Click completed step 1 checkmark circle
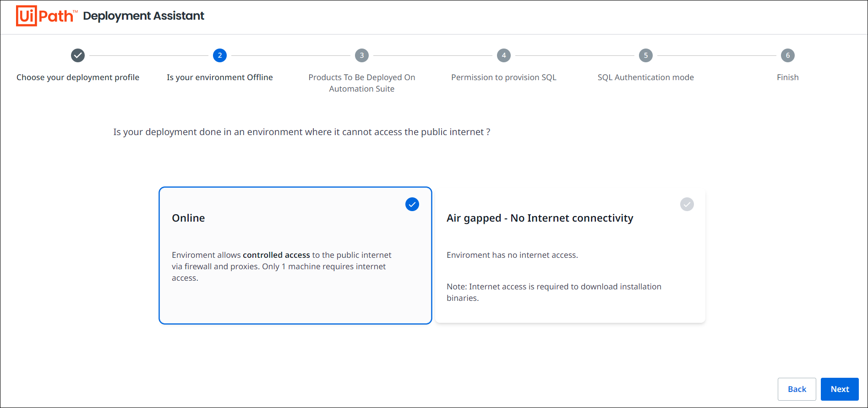 point(78,55)
